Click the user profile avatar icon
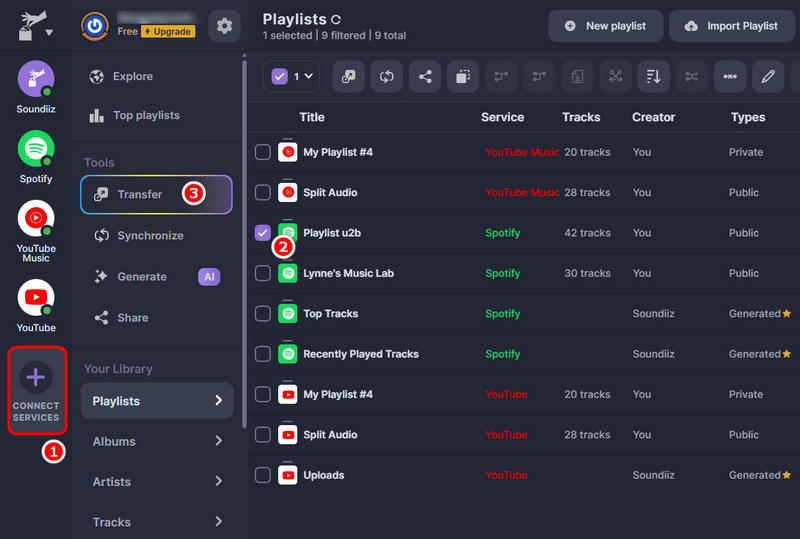 [95, 26]
